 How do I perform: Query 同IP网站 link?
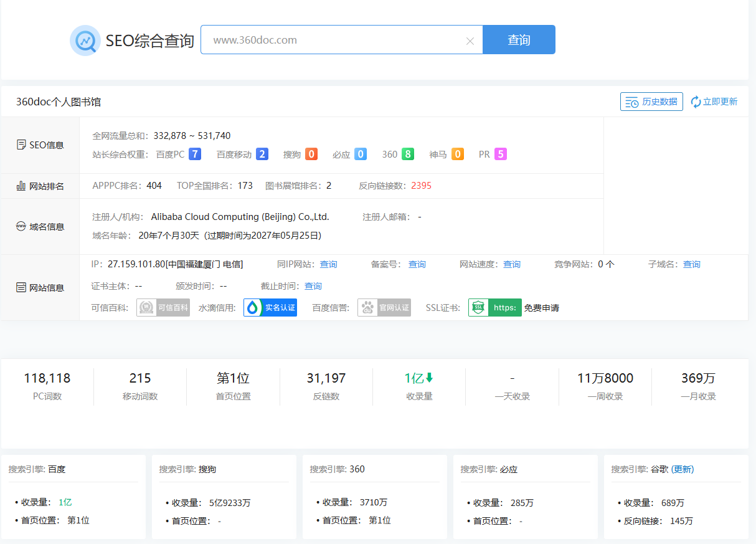328,264
